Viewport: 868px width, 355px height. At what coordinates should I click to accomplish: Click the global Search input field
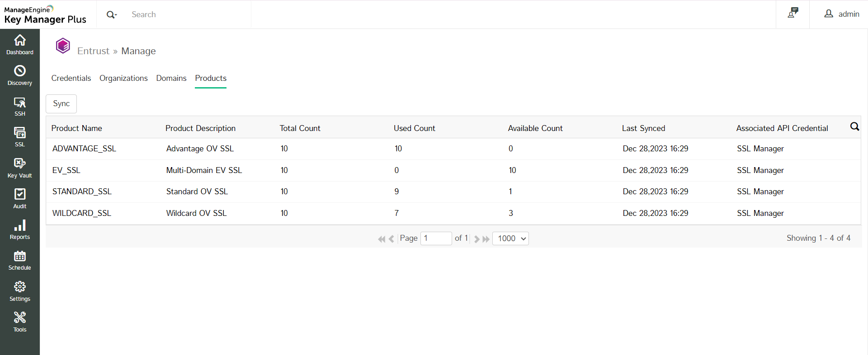tap(189, 14)
